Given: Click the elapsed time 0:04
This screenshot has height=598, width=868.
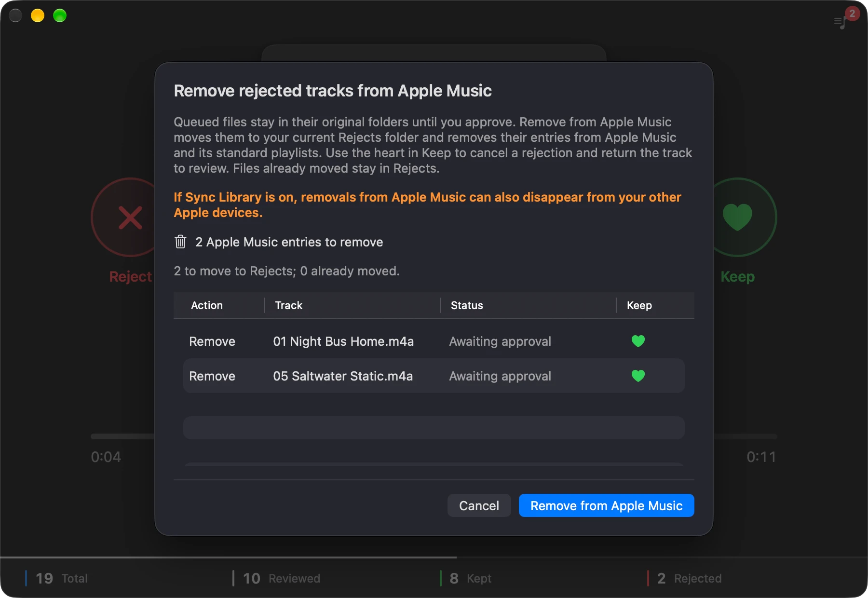Looking at the screenshot, I should coord(106,457).
